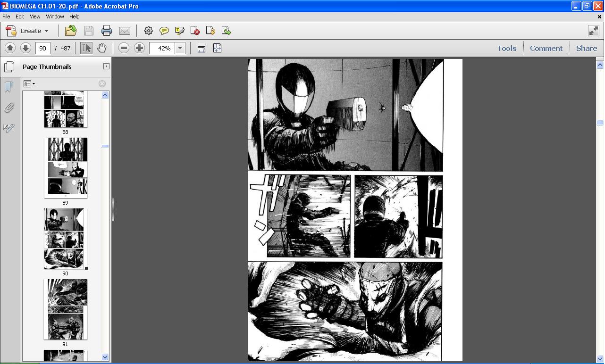The image size is (605, 364).
Task: Fit one full page to window
Action: pyautogui.click(x=217, y=48)
